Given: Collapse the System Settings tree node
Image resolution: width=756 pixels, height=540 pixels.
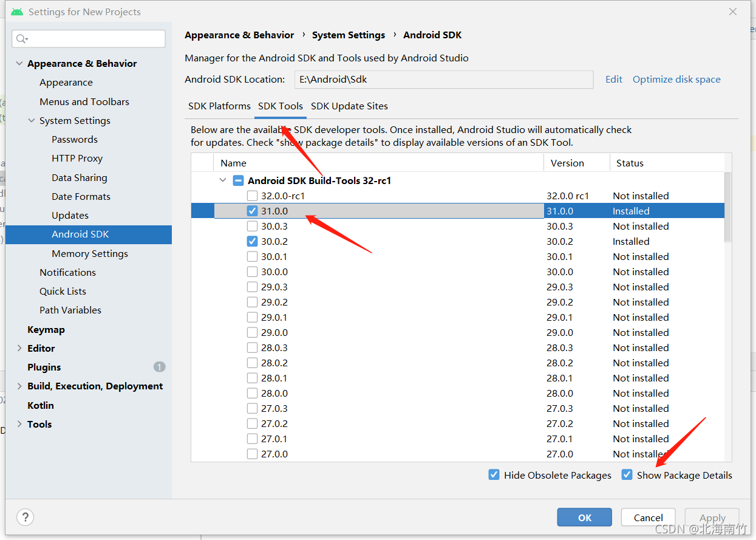Looking at the screenshot, I should [32, 120].
